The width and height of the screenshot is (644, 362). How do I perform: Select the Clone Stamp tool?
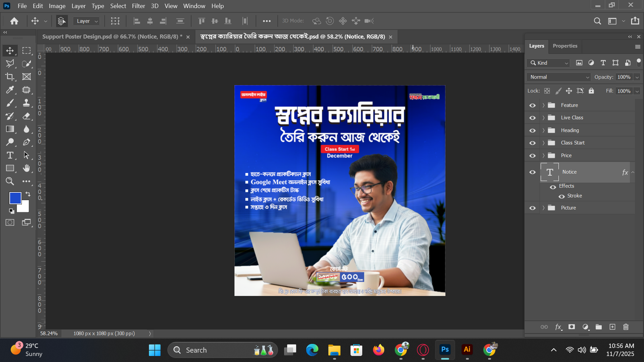click(x=27, y=103)
